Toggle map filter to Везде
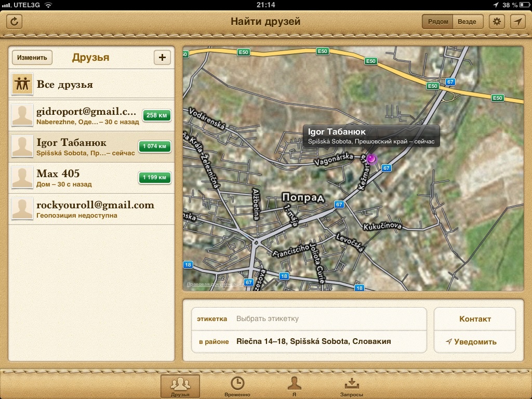 pyautogui.click(x=468, y=21)
